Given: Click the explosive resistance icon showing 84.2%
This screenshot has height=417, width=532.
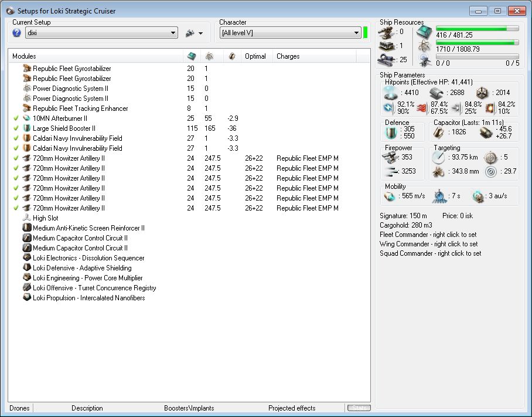Looking at the screenshot, I should point(490,108).
